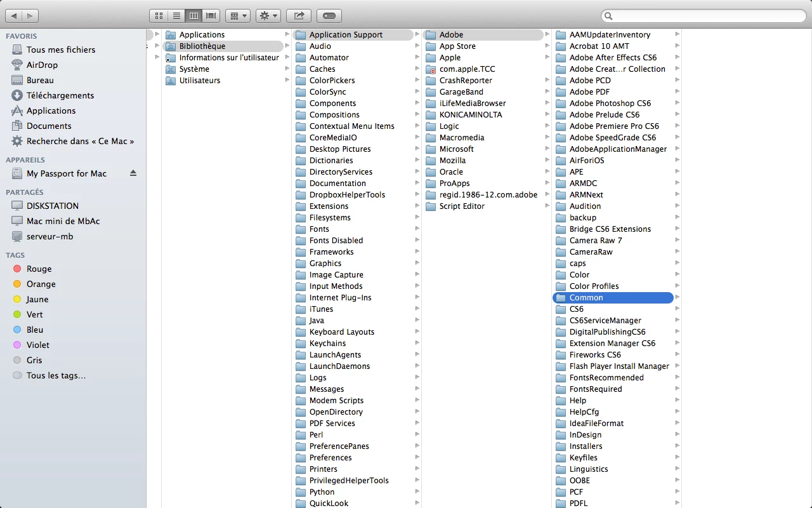Expand the AdobeApplicationManager folder arrow

[678, 149]
